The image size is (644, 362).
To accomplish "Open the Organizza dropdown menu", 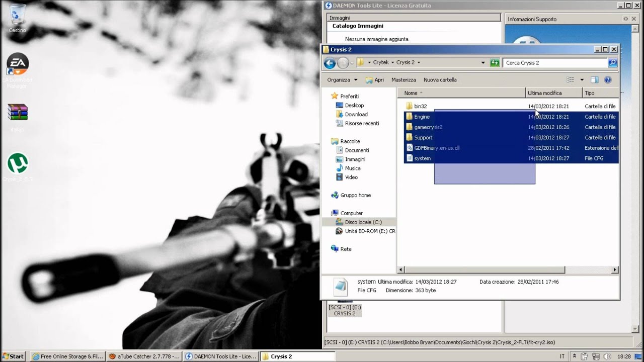I will pos(342,80).
